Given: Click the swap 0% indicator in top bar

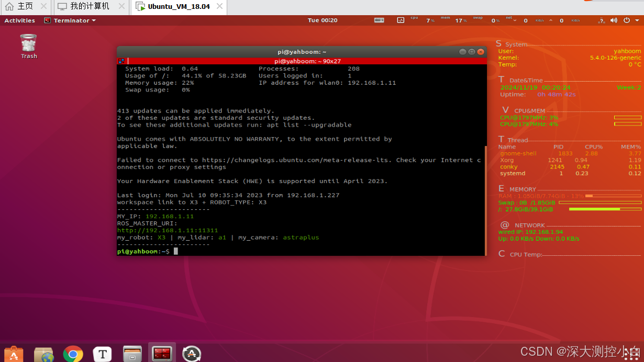Looking at the screenshot, I should click(486, 20).
